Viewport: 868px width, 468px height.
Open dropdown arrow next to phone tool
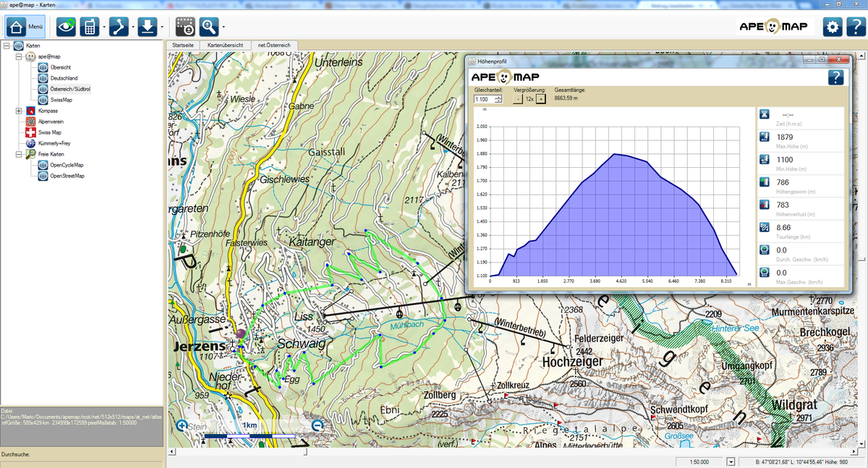click(x=105, y=27)
